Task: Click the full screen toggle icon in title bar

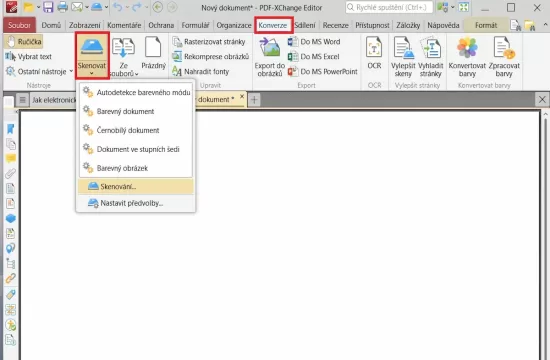Action: point(463,7)
